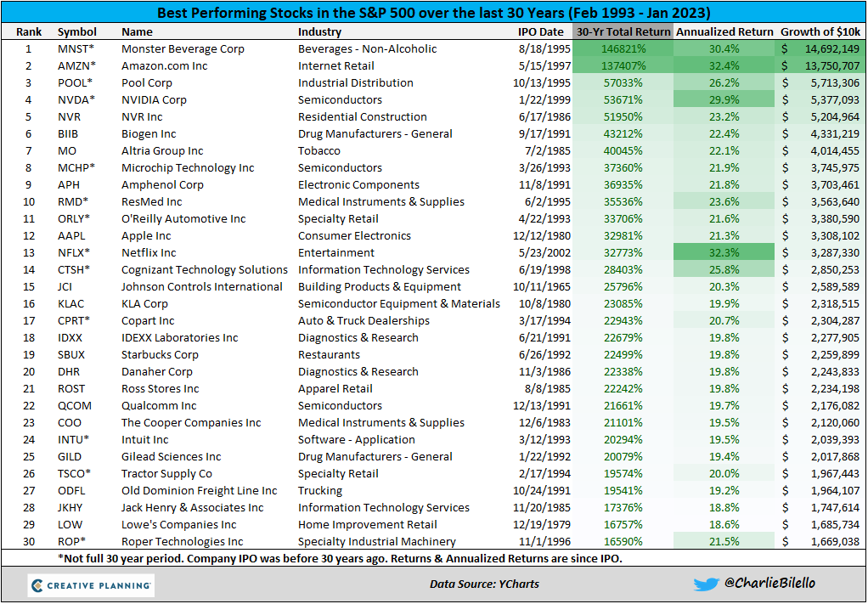Viewport: 868px width, 604px height.
Task: Select the NVR Inc name cell
Action: [x=142, y=117]
